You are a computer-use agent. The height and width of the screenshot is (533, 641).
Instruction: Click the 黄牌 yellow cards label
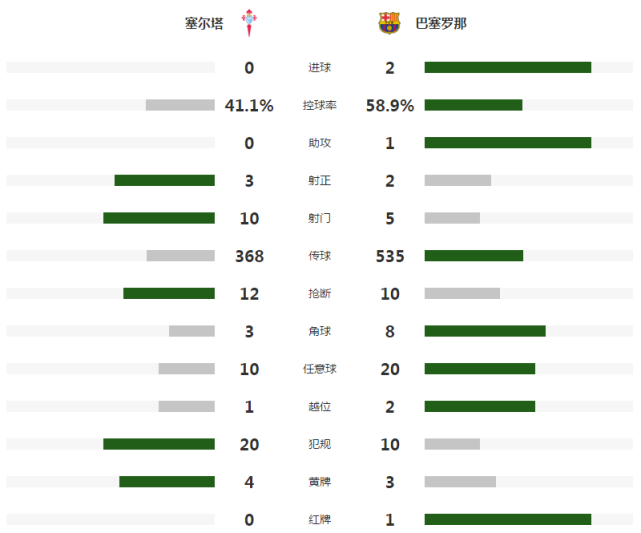[319, 482]
